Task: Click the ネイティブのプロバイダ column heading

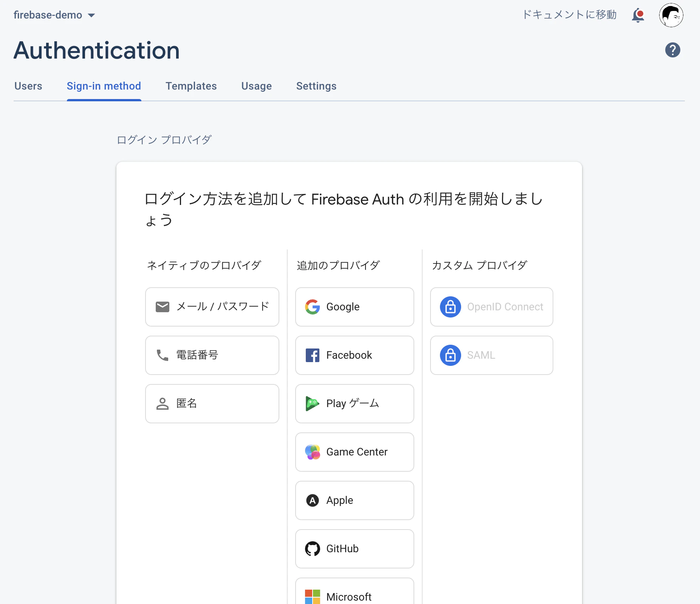Action: (x=204, y=265)
